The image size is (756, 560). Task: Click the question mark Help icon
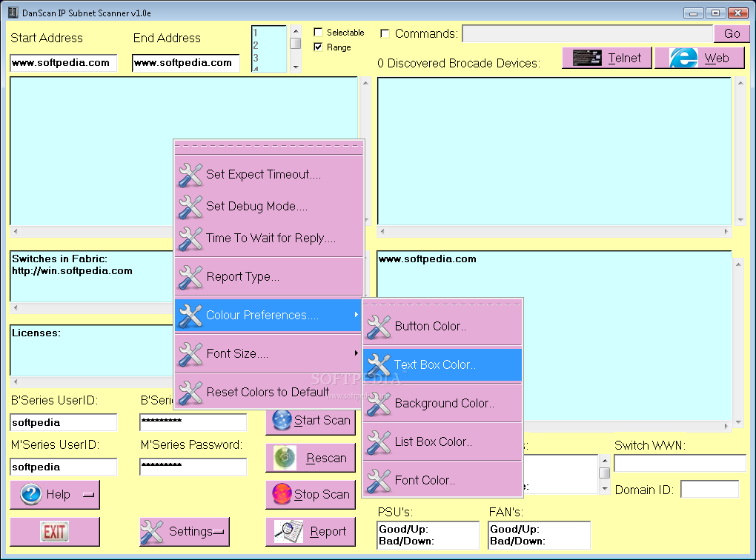(x=31, y=495)
